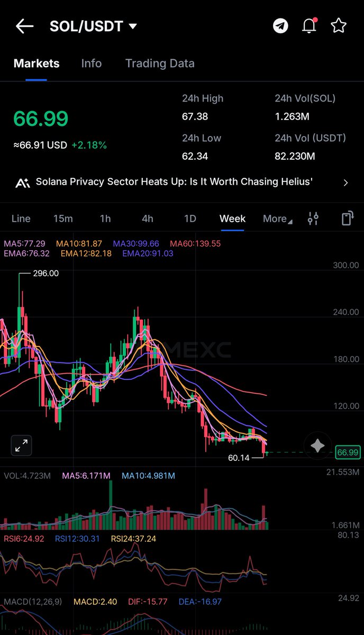Tap the news logo icon
This screenshot has width=364, height=635.
22,183
